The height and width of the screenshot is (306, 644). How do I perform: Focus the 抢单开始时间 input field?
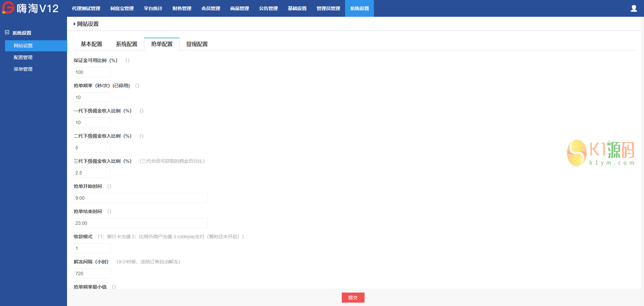(x=141, y=198)
